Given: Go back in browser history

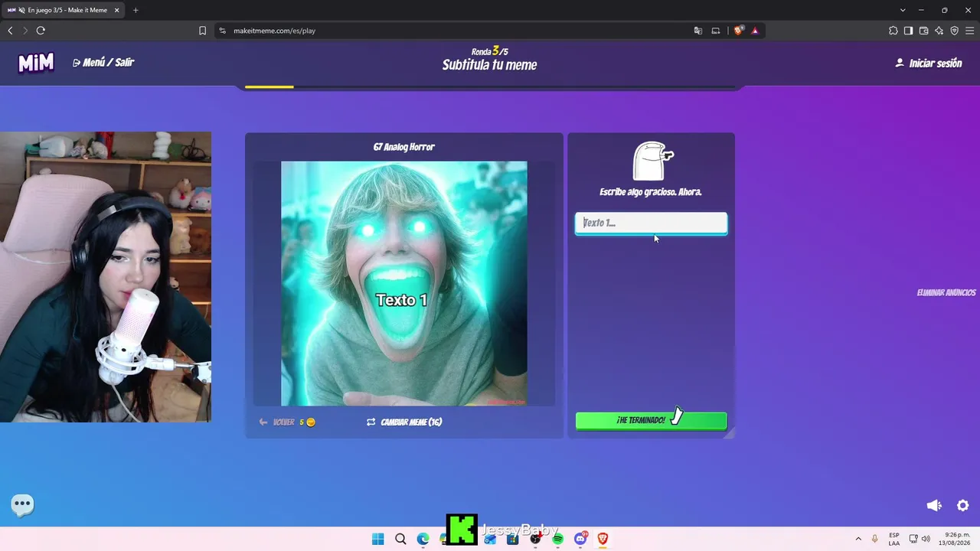Looking at the screenshot, I should (10, 31).
